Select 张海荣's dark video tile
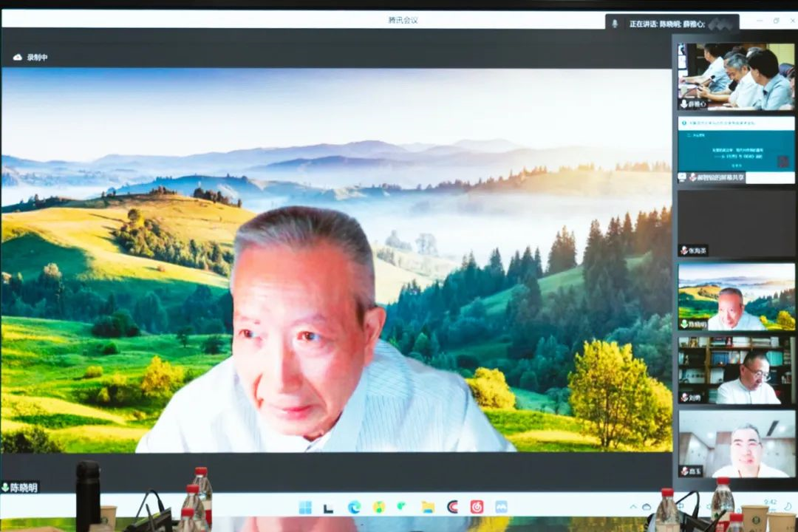The image size is (798, 532). (x=736, y=224)
